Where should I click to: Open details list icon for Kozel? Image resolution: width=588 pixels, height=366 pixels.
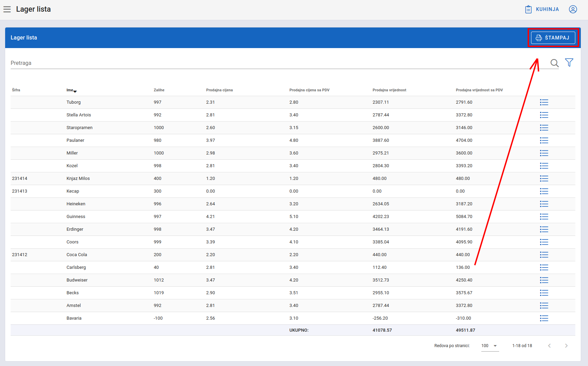[x=544, y=166]
